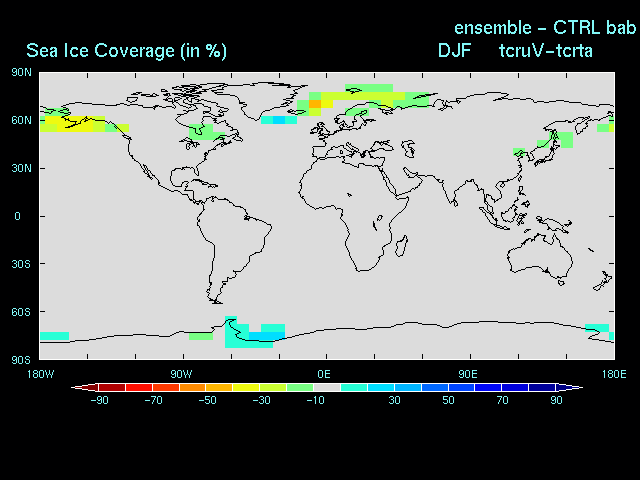Pick the darkest navy colorbar segment left of 90
The width and height of the screenshot is (640, 480).
pos(542,387)
